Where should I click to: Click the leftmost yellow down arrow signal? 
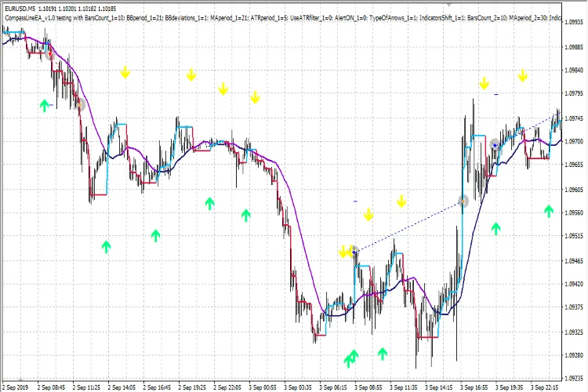[125, 73]
